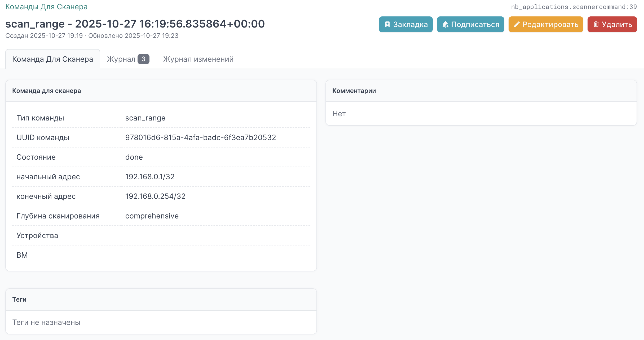644x340 pixels.
Task: Click the bookmark icon in Закладка button
Action: 387,24
